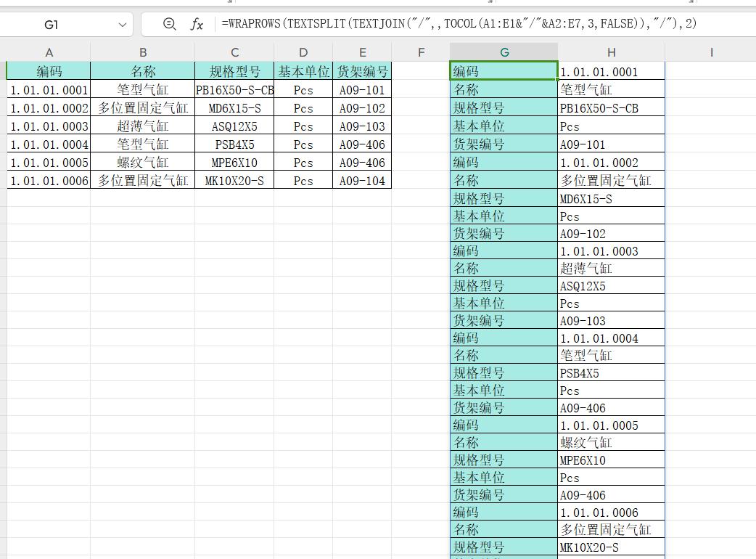Select cell C3 MD6X15-S
The image size is (756, 559).
tap(235, 108)
